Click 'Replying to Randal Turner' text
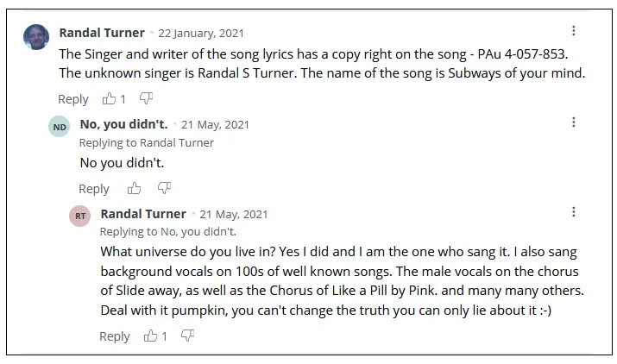Screen dimensions: 617x364 point(147,143)
